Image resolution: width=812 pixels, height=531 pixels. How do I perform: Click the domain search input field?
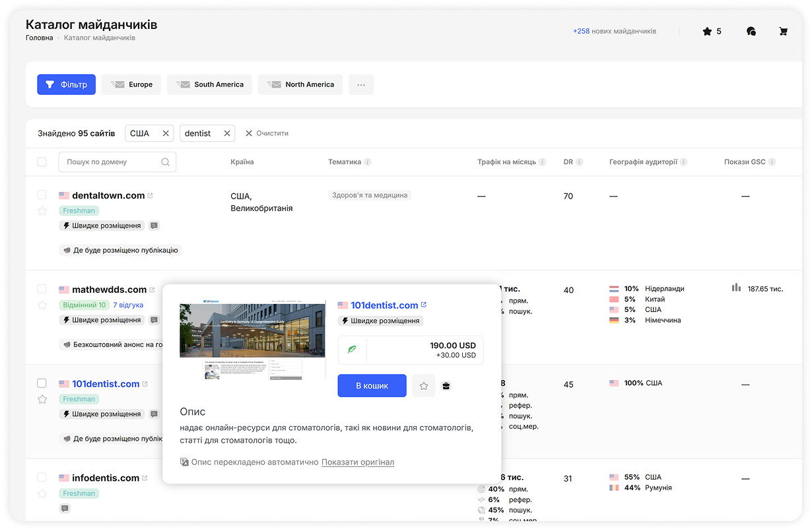(x=112, y=162)
